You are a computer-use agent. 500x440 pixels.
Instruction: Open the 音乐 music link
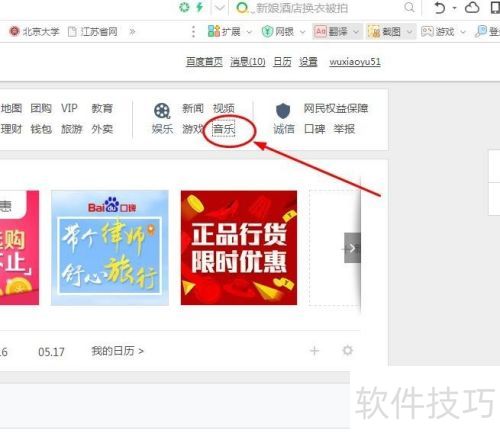[224, 129]
